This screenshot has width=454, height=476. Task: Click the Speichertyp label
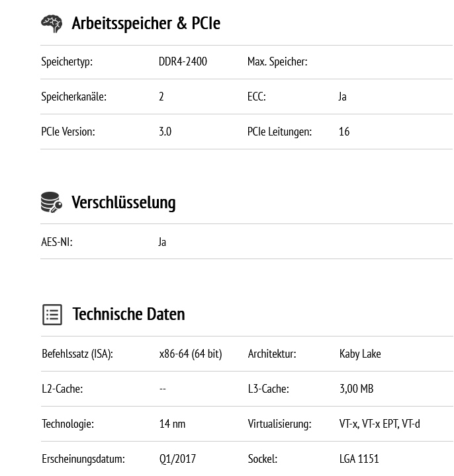(x=67, y=62)
